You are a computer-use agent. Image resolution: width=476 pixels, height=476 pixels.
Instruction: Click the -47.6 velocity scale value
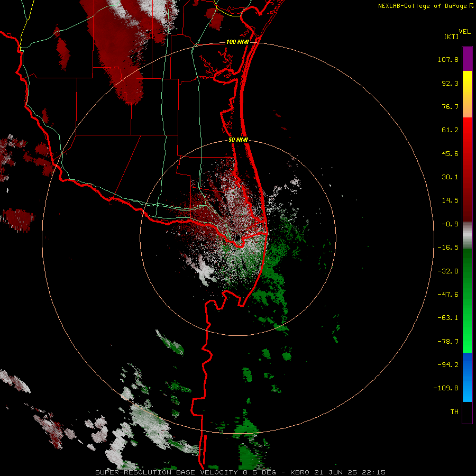(x=448, y=295)
